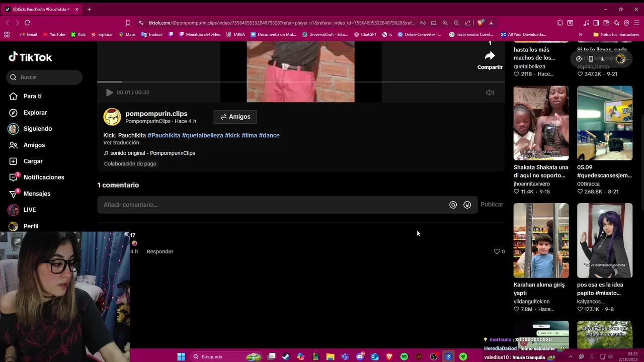Open 05.09 #quedescansesjem video thumbnail
This screenshot has height=362, width=644.
[605, 123]
